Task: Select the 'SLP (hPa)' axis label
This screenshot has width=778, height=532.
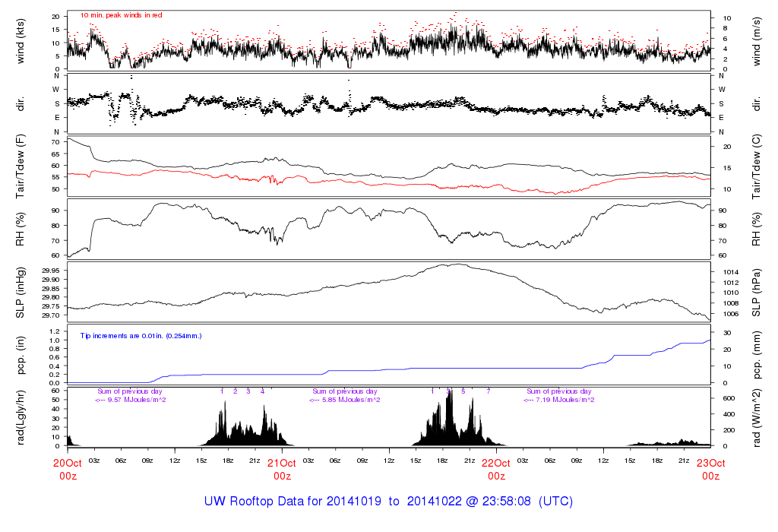Action: coord(757,293)
